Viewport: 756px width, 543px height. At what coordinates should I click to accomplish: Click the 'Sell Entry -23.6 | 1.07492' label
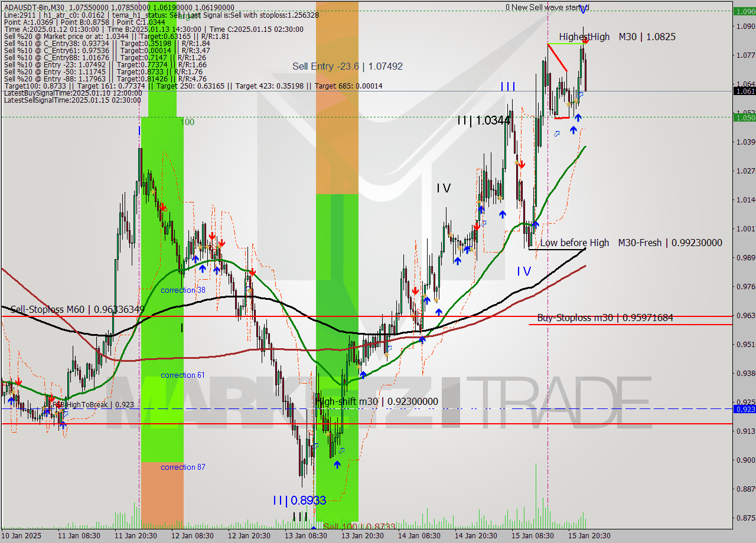347,66
